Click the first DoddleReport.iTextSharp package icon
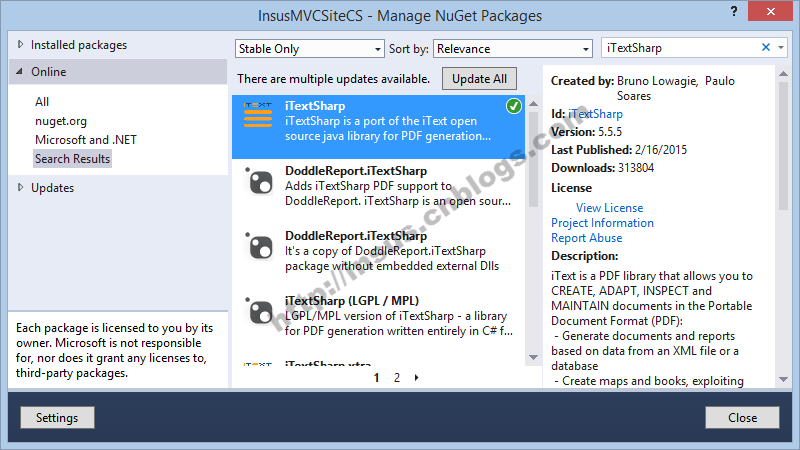 [x=260, y=181]
